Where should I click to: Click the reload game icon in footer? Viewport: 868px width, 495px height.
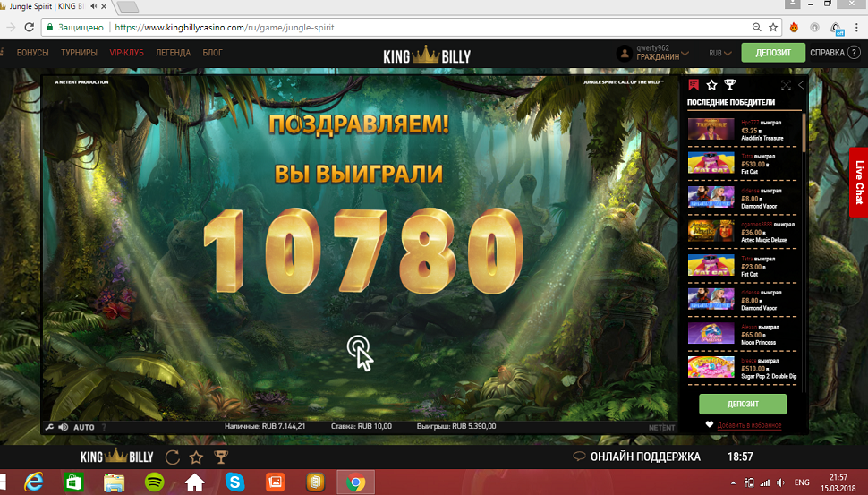tap(173, 457)
